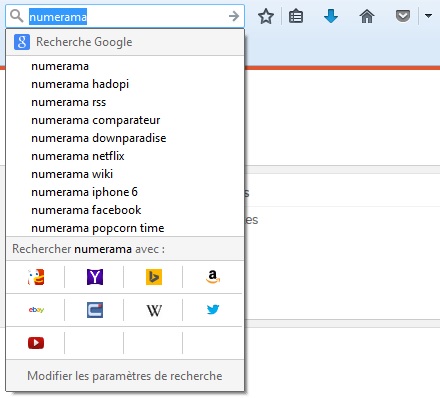Search with Yahoo engine icon
The width and height of the screenshot is (440, 398).
coord(95,277)
